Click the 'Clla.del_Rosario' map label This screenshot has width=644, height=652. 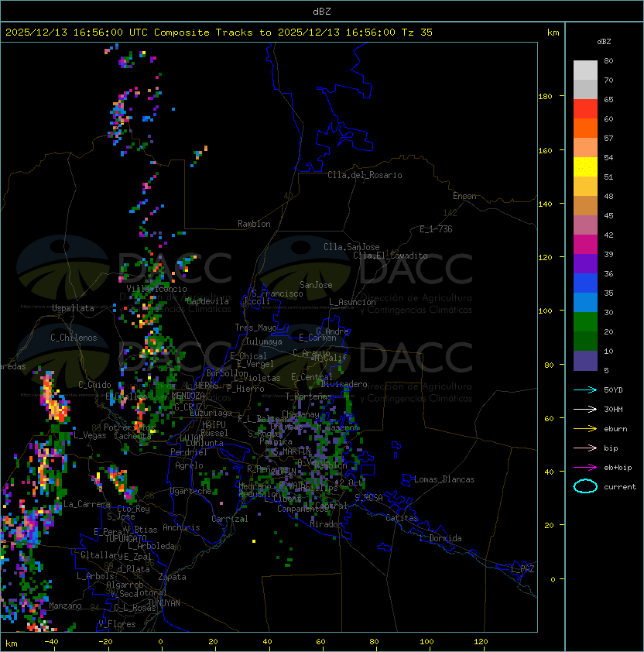(x=365, y=175)
